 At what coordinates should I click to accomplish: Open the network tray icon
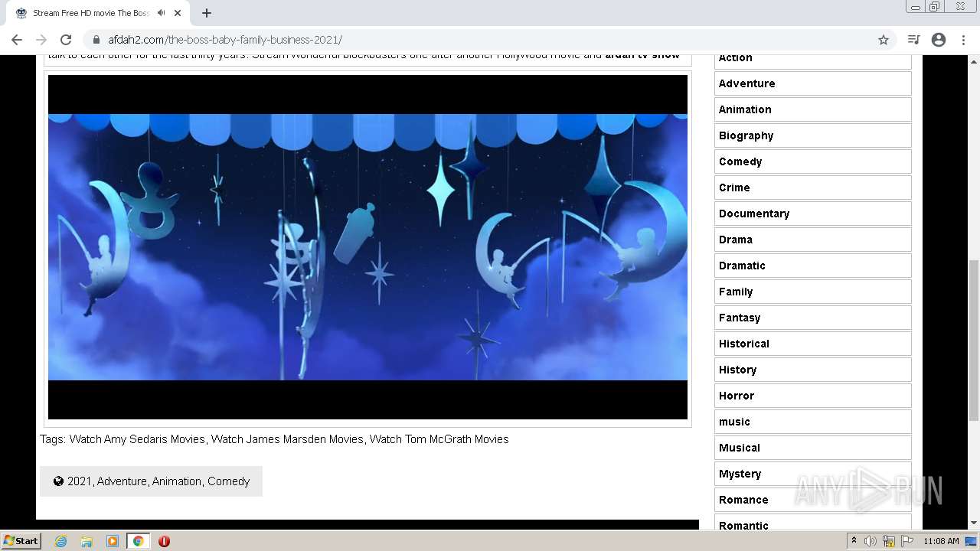coord(889,541)
